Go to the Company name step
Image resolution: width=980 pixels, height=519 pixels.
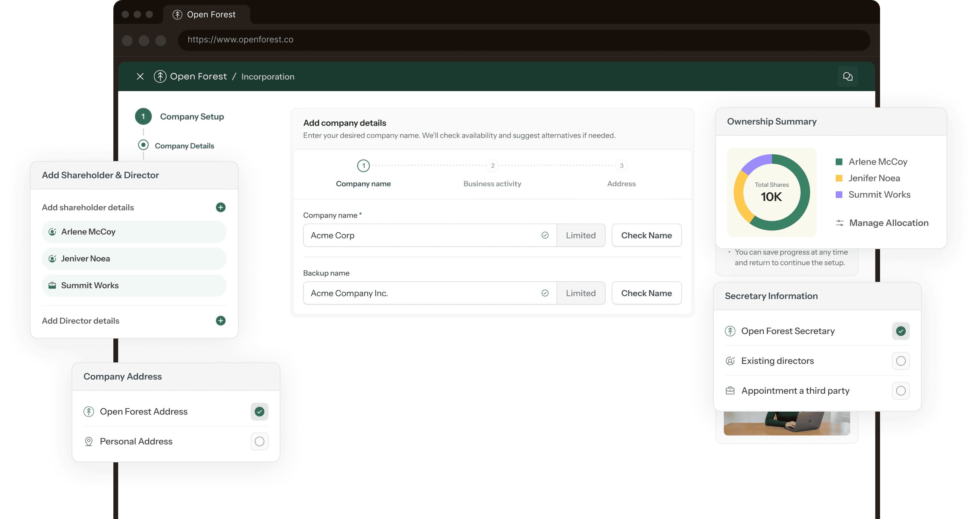click(363, 174)
